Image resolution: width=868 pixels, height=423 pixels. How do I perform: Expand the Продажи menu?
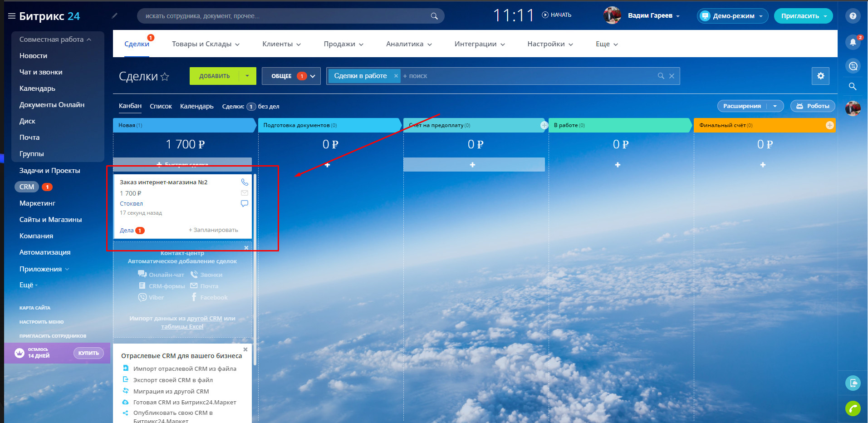pos(343,44)
